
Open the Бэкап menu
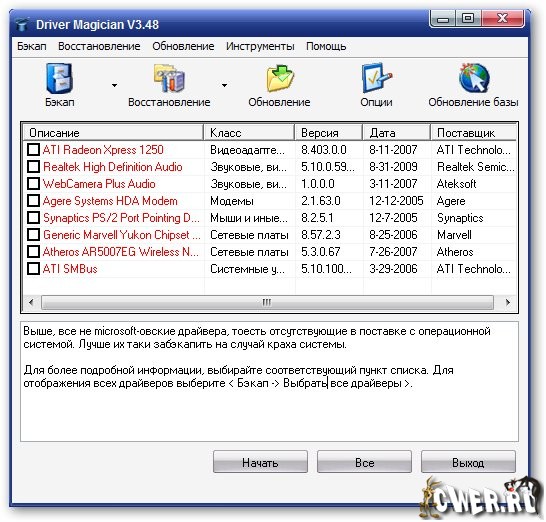point(32,46)
